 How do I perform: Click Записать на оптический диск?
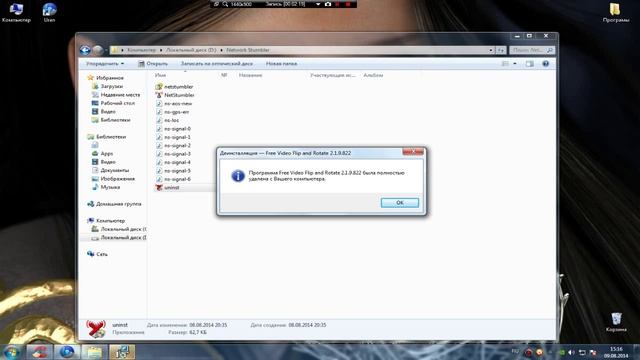point(216,64)
